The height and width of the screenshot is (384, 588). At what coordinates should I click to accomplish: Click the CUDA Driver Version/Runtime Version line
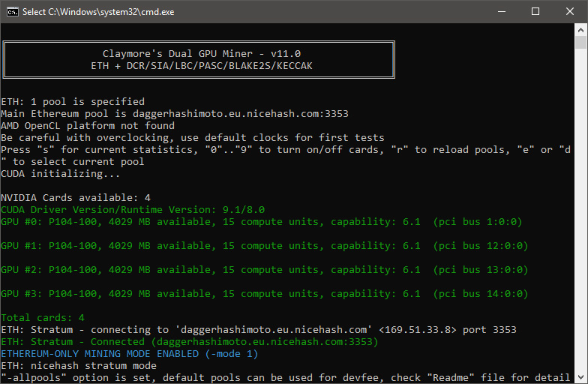pos(133,210)
